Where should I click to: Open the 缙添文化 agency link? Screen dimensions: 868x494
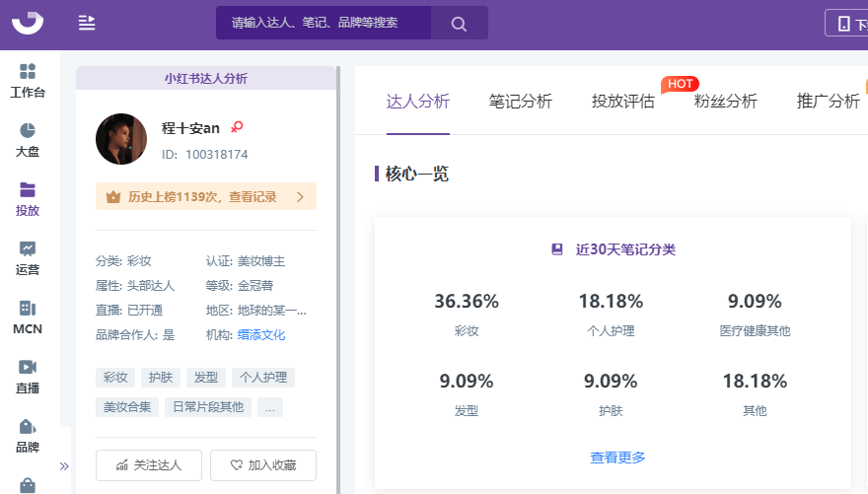pyautogui.click(x=261, y=335)
